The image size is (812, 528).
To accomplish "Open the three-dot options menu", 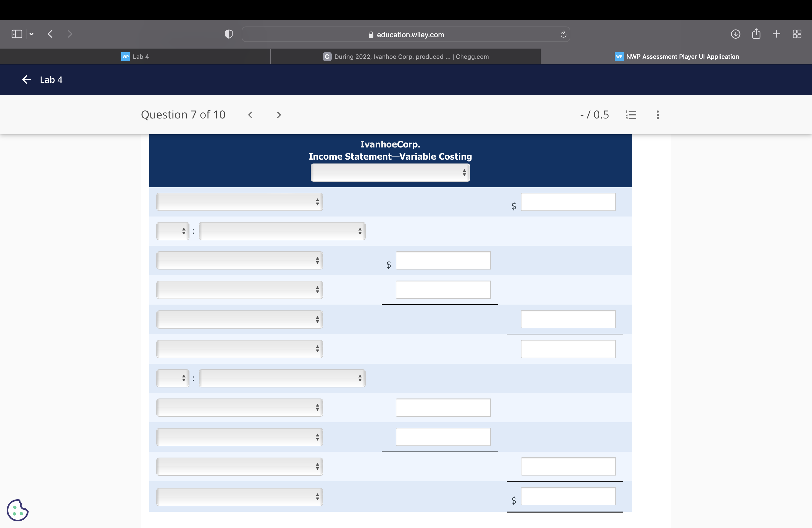I will click(657, 115).
